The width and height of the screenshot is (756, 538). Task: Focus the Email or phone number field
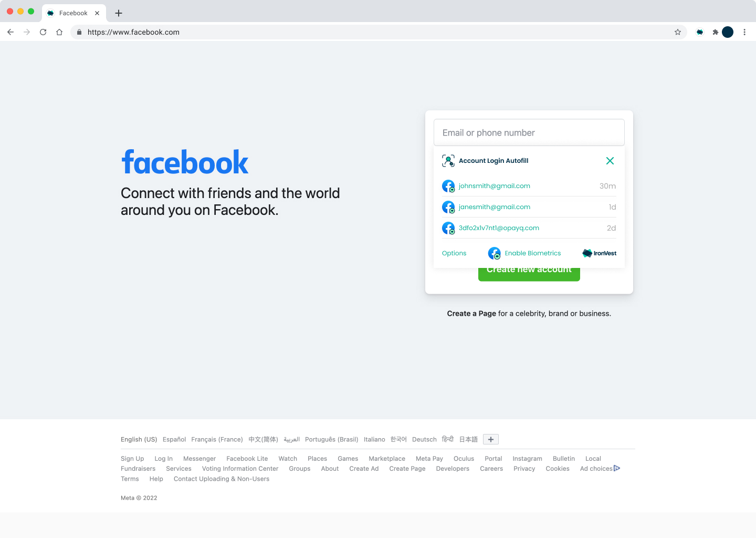tap(529, 132)
